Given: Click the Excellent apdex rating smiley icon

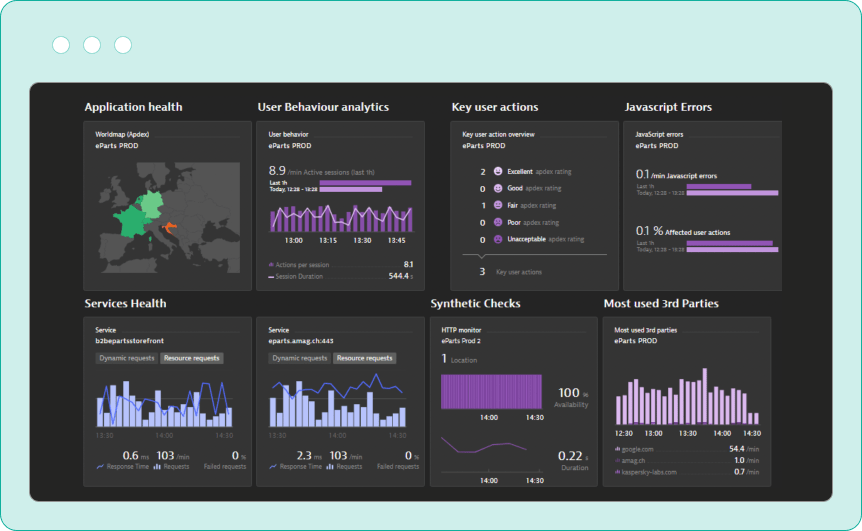Looking at the screenshot, I should tap(498, 171).
